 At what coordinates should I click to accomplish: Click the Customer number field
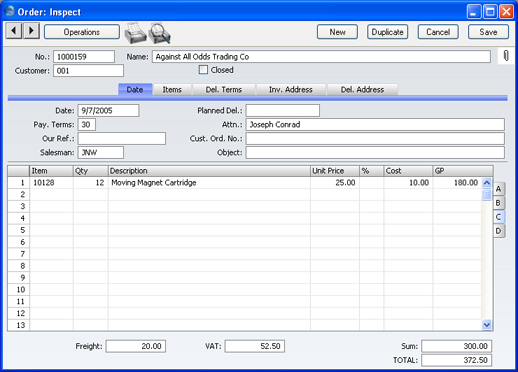pyautogui.click(x=88, y=71)
